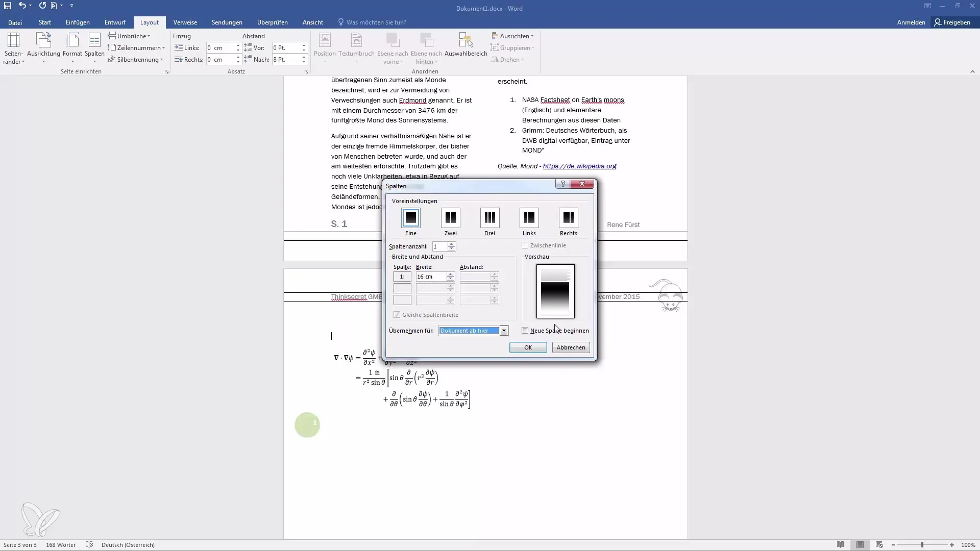Open Spalten columns tool in ribbon
980x551 pixels.
coord(94,48)
